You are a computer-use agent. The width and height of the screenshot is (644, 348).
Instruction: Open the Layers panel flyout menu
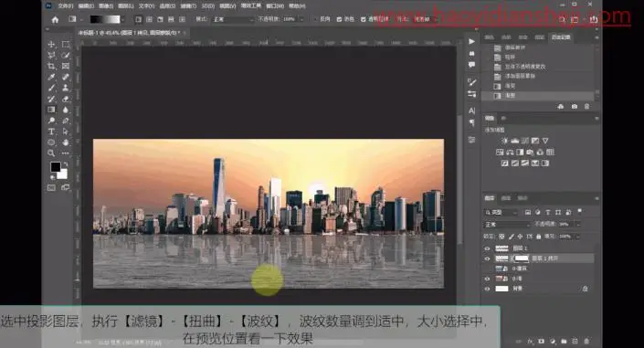tap(596, 198)
